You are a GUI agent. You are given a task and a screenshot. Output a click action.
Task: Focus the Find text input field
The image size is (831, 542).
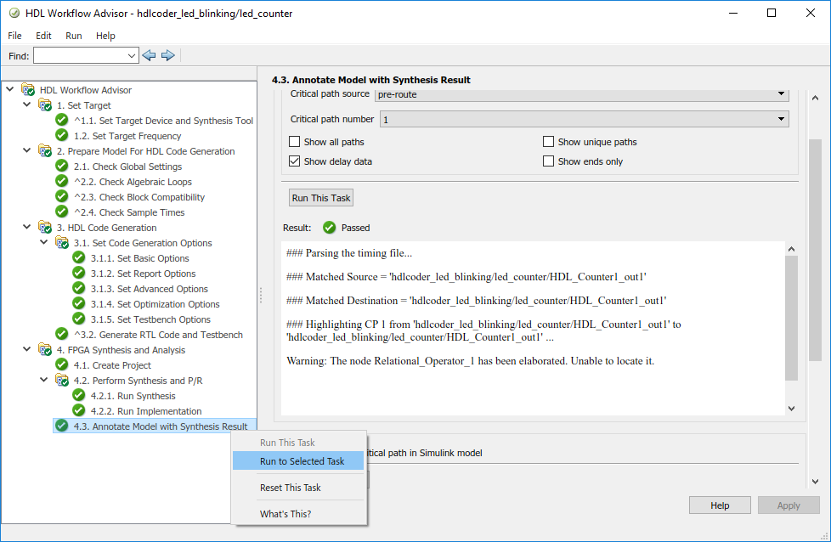click(85, 56)
